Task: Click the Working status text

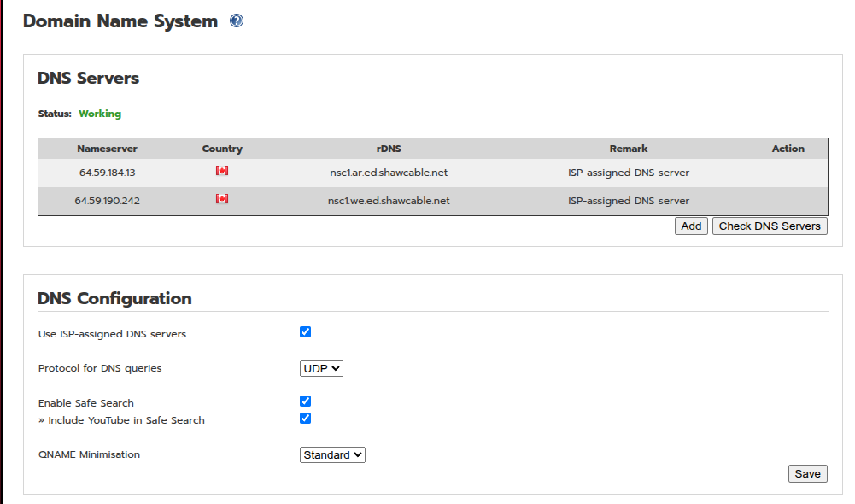Action: coord(100,114)
